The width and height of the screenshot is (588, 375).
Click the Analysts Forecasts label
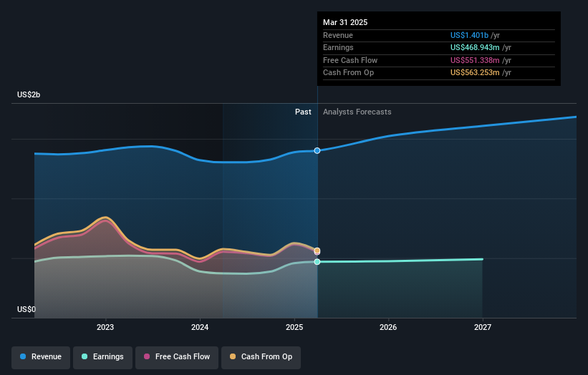point(357,112)
